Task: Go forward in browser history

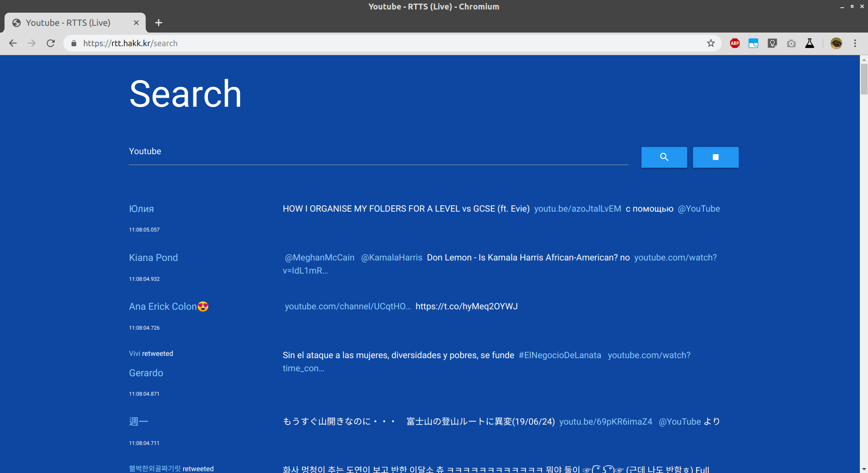Action: 32,43
